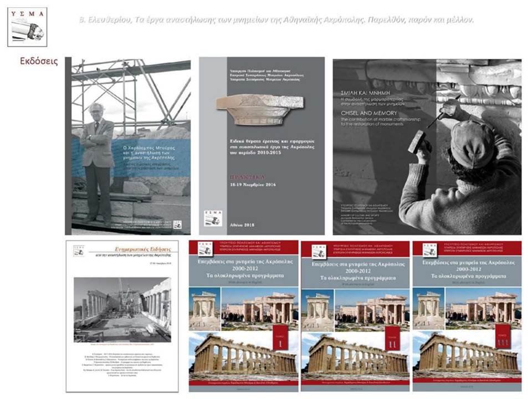532x399 pixels.
Task: Click the ΥΣΜΑ logo on the newsletter cover
Action: (x=79, y=250)
